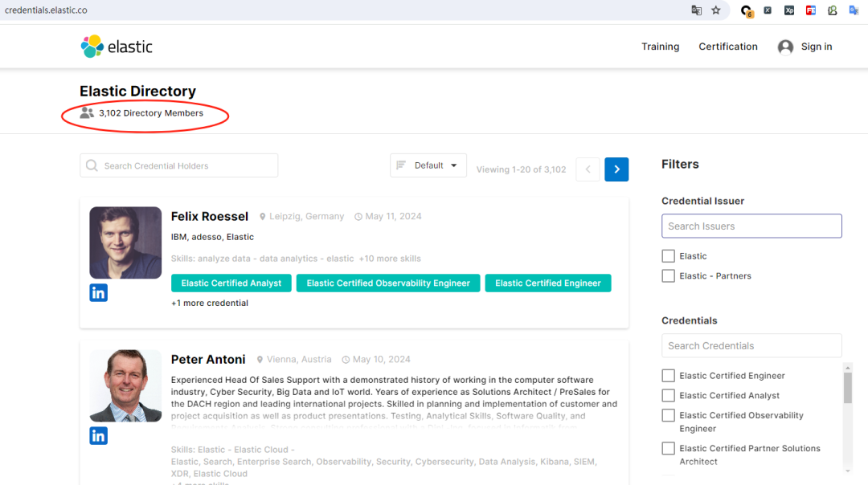Image resolution: width=868 pixels, height=485 pixels.
Task: Check the Elastic Certified Partner Solutions Architect filter
Action: (668, 449)
